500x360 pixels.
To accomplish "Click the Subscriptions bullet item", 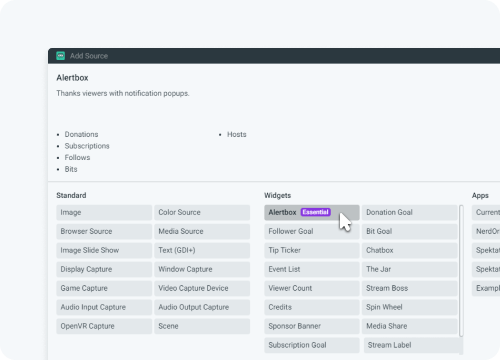I will (87, 146).
